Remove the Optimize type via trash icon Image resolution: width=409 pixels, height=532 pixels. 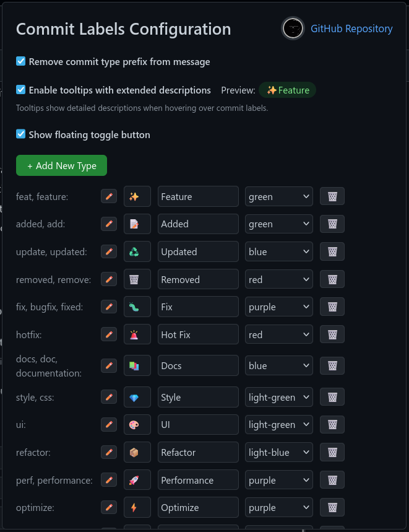(x=332, y=508)
